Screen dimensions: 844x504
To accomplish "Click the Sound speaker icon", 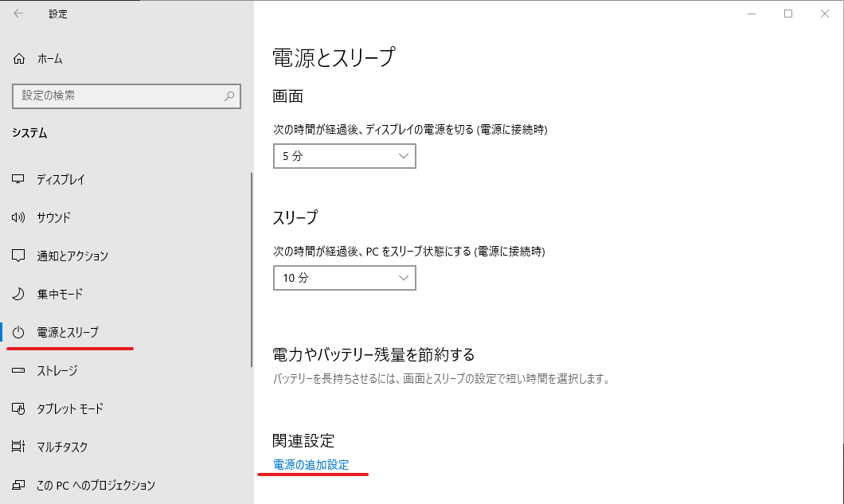I will pyautogui.click(x=18, y=217).
